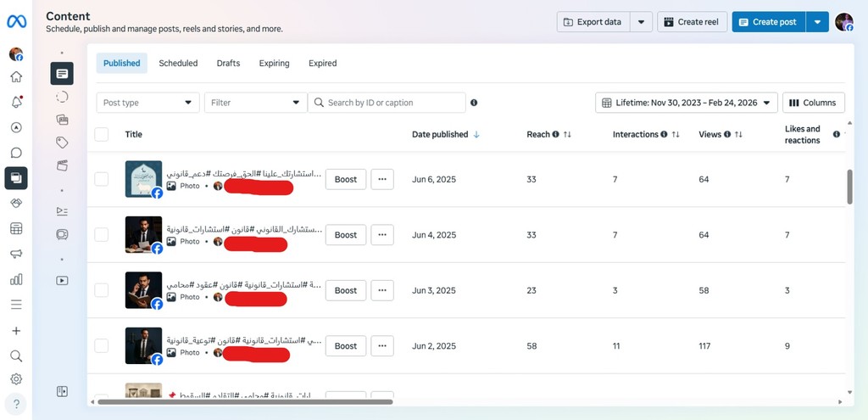Click Reach column info icon
The width and height of the screenshot is (868, 420).
click(x=555, y=134)
